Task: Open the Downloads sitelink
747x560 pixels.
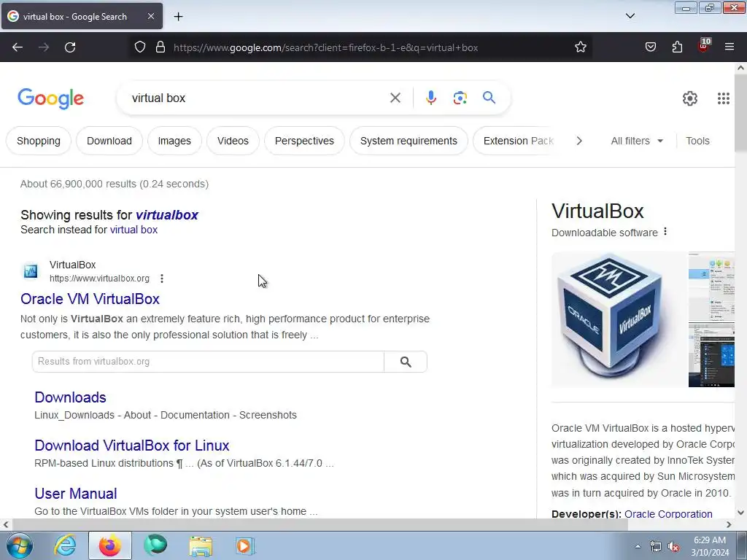Action: (x=70, y=397)
